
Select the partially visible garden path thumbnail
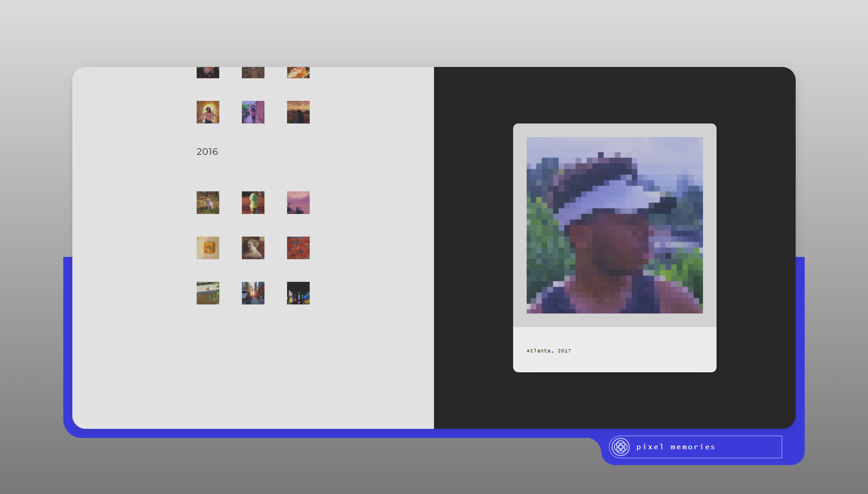pos(253,73)
